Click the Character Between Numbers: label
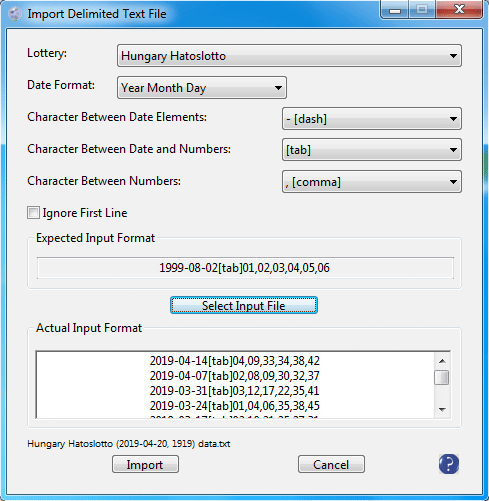Image resolution: width=489 pixels, height=501 pixels. click(104, 181)
